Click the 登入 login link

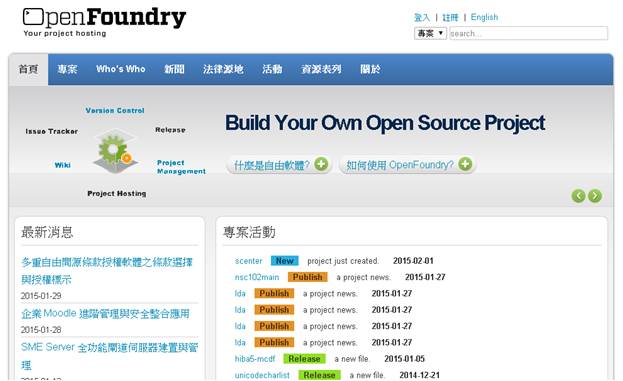click(422, 17)
